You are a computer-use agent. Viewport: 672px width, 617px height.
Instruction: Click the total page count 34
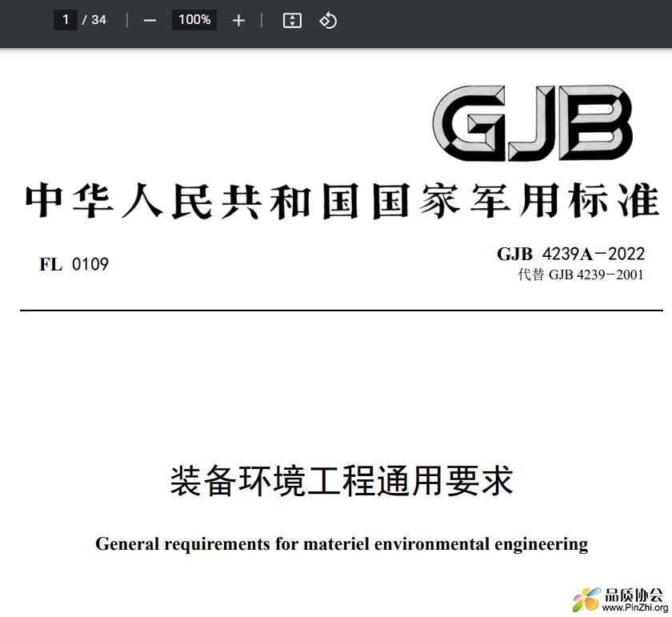(x=99, y=20)
